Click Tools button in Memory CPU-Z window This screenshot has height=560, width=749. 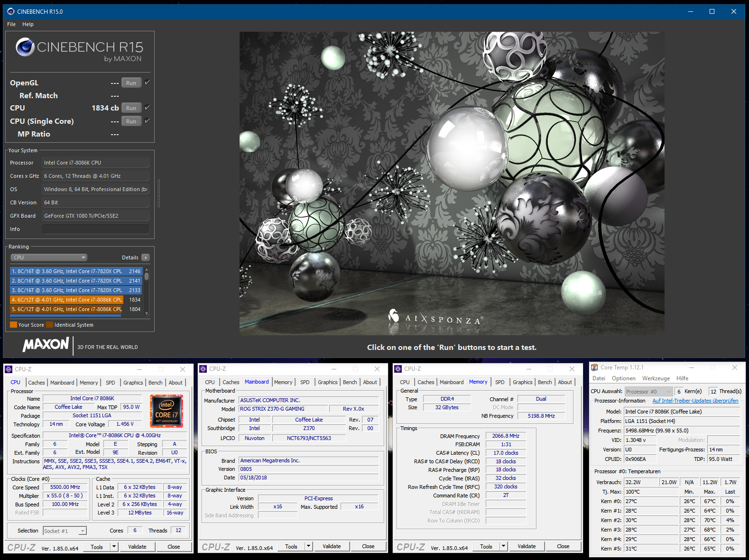pyautogui.click(x=486, y=546)
